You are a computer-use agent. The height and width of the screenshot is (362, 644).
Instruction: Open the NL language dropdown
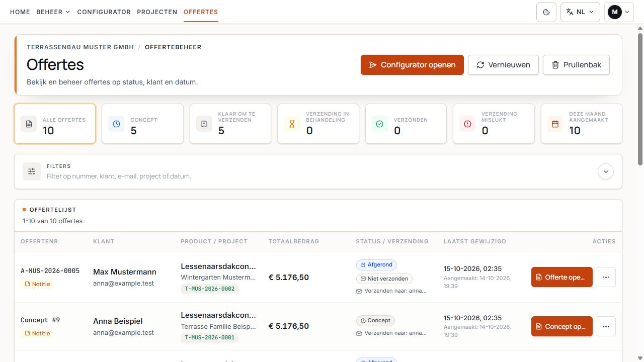click(x=580, y=12)
